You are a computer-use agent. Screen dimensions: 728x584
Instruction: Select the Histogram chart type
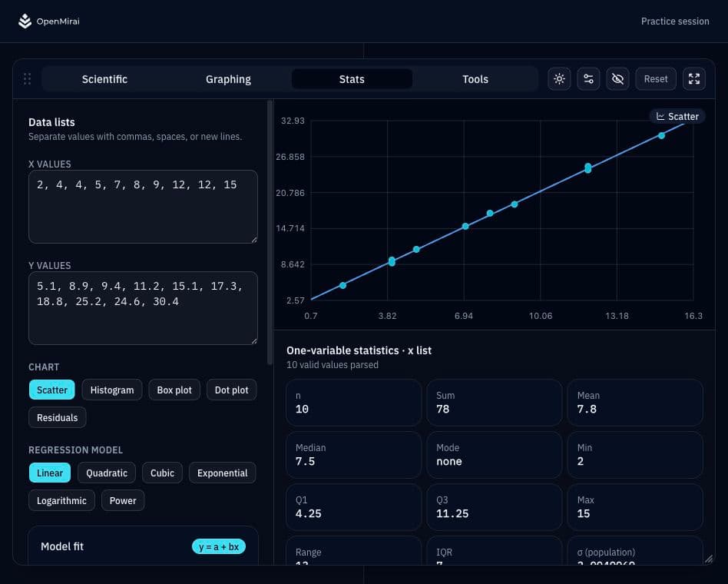point(112,390)
